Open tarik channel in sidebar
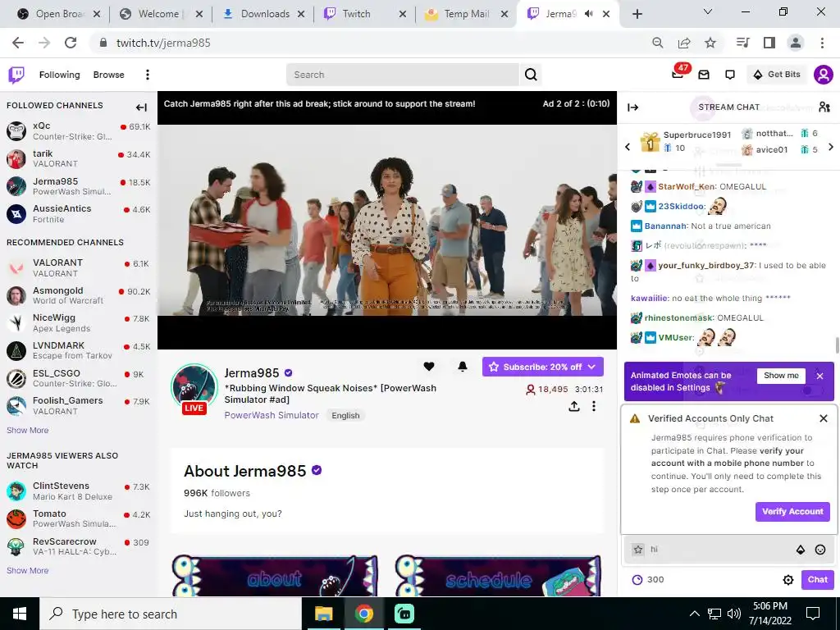The image size is (840, 630). 78,158
